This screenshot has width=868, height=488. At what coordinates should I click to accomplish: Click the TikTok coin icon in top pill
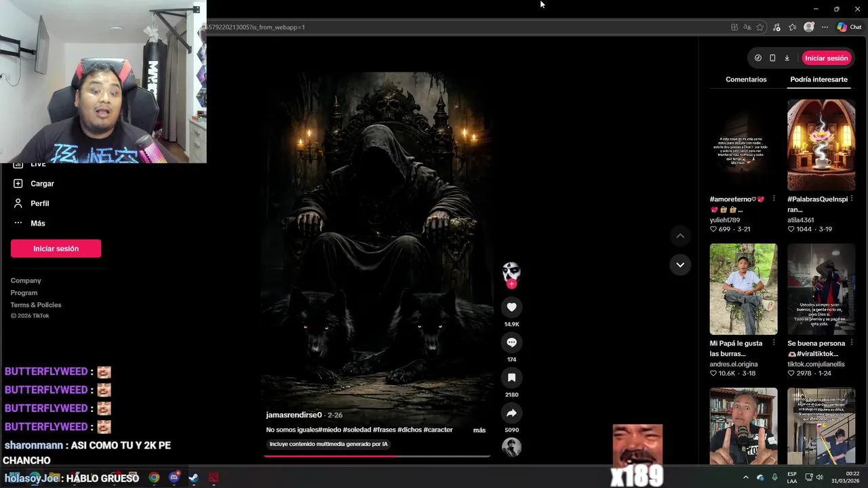pyautogui.click(x=757, y=58)
